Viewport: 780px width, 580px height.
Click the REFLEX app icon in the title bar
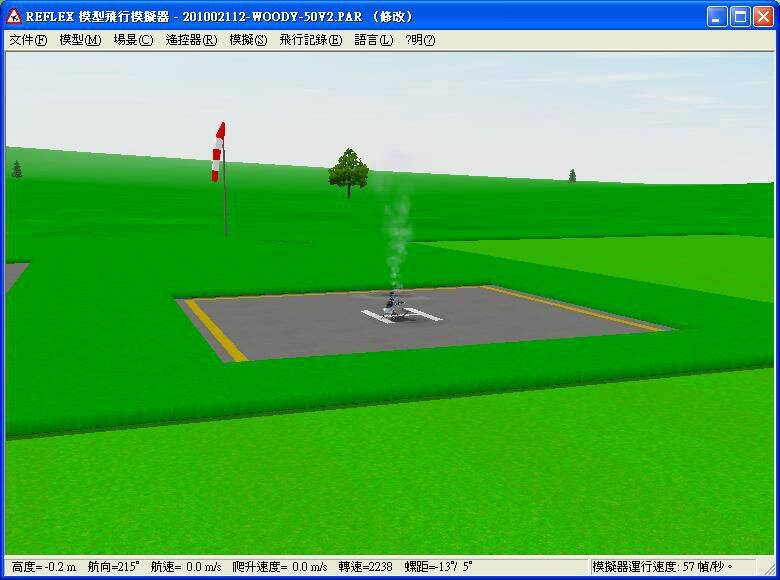tap(14, 16)
